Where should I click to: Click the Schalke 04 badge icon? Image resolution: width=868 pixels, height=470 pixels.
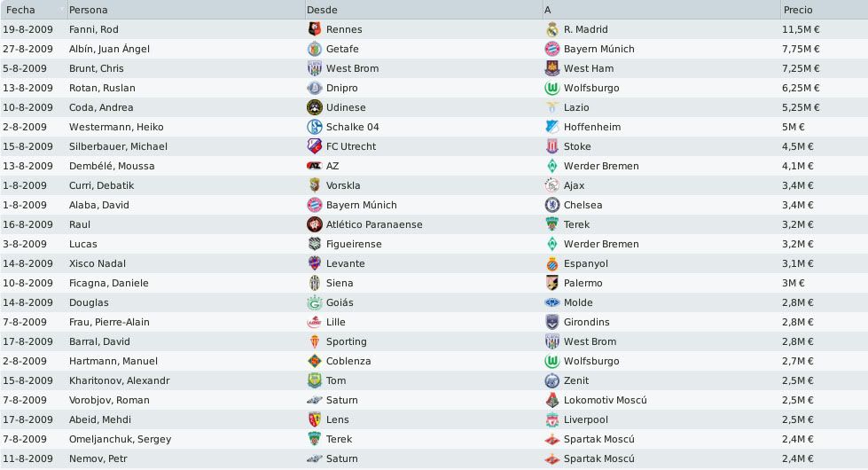pyautogui.click(x=315, y=127)
